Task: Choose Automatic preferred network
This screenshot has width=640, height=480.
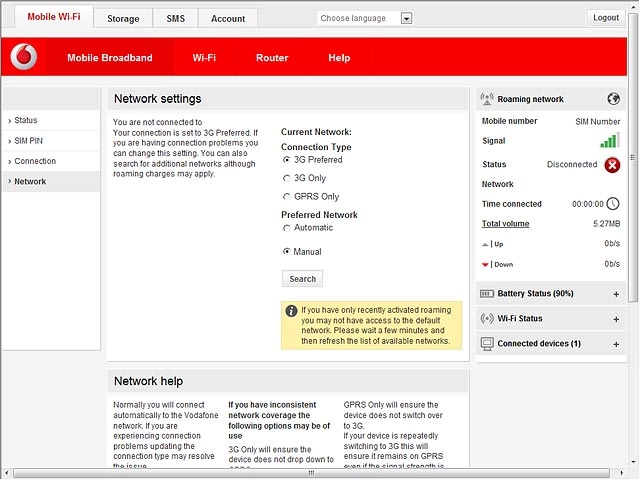Action: pyautogui.click(x=287, y=228)
